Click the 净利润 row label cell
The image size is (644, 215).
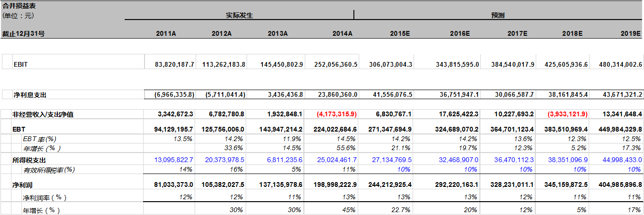[22, 184]
